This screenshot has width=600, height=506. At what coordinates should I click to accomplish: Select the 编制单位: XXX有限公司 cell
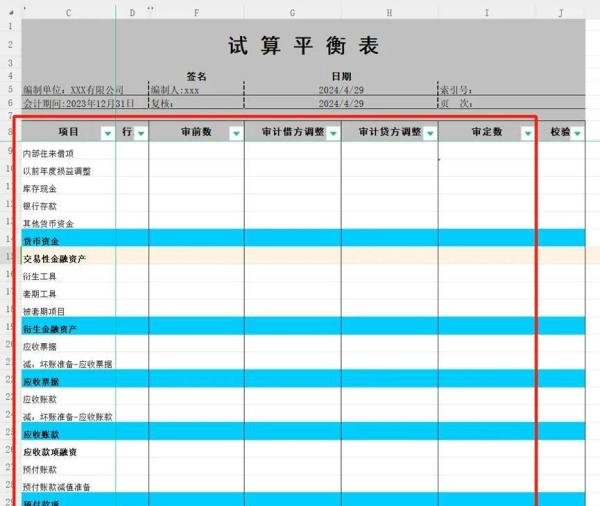[73, 90]
